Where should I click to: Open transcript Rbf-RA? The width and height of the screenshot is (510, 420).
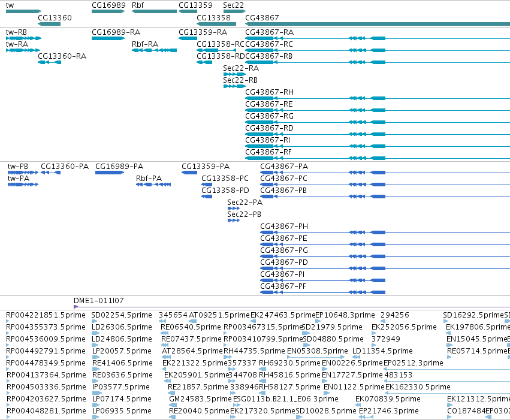point(145,44)
